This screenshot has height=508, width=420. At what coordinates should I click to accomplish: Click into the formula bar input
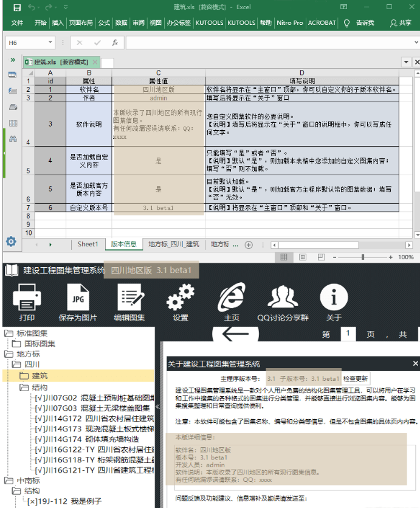pyautogui.click(x=269, y=43)
